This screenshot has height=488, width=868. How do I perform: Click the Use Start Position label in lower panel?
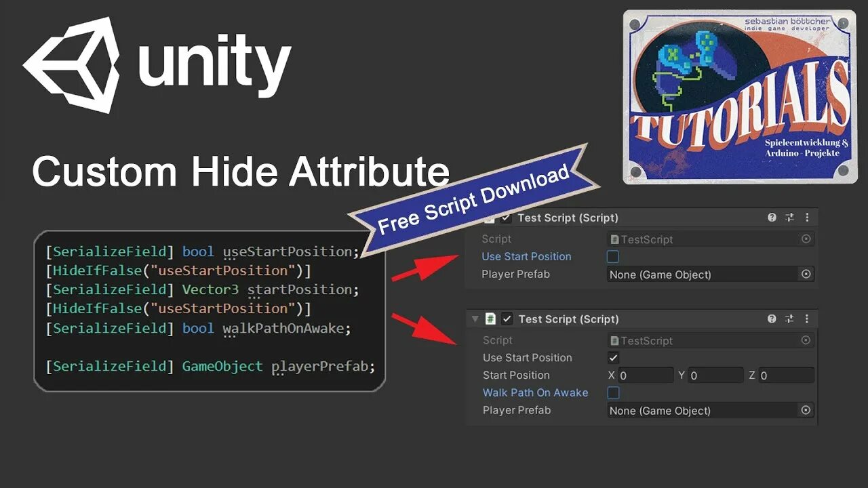(527, 357)
